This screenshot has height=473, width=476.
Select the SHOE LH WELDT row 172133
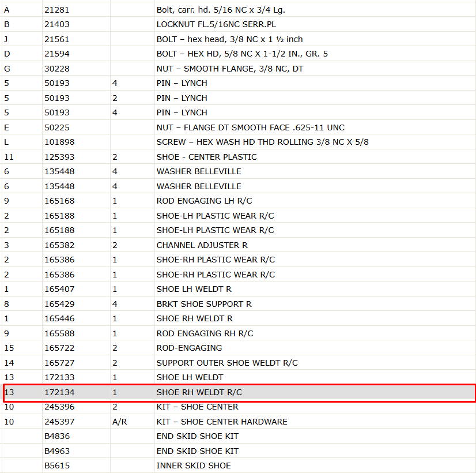point(239,377)
